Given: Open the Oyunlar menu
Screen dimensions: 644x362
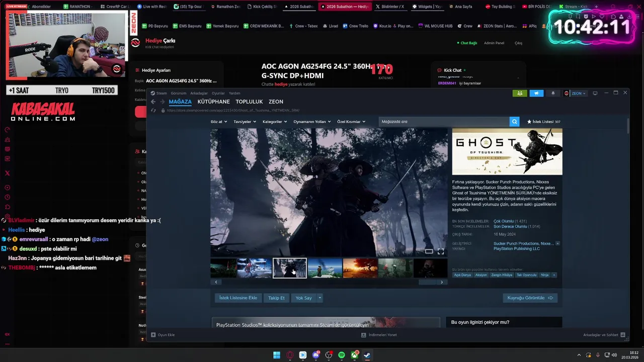Looking at the screenshot, I should tap(218, 93).
